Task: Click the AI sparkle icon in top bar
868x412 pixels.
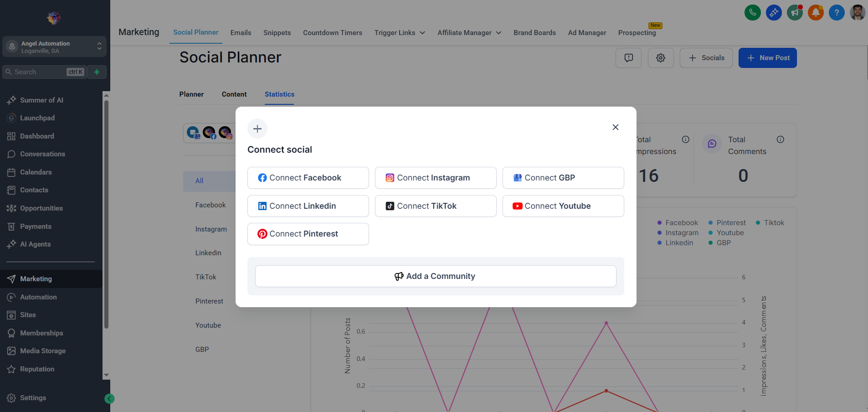Action: click(x=774, y=12)
